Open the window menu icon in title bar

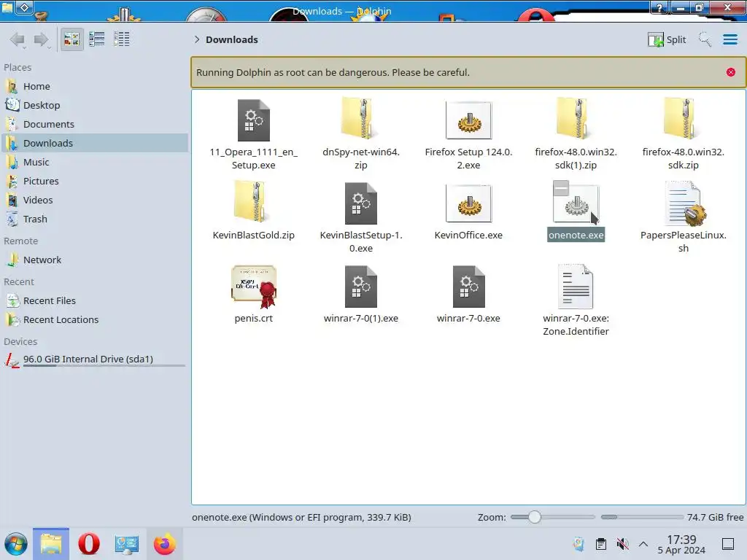click(x=24, y=7)
